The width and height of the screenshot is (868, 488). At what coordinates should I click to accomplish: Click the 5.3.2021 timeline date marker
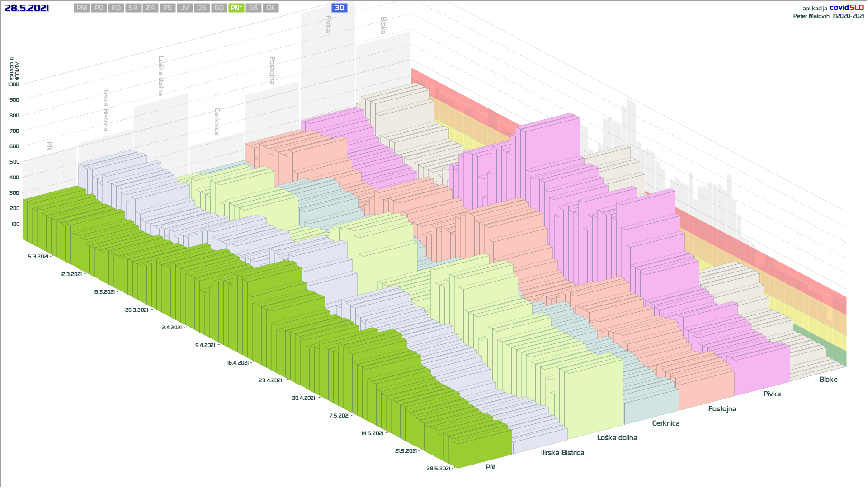pos(38,257)
